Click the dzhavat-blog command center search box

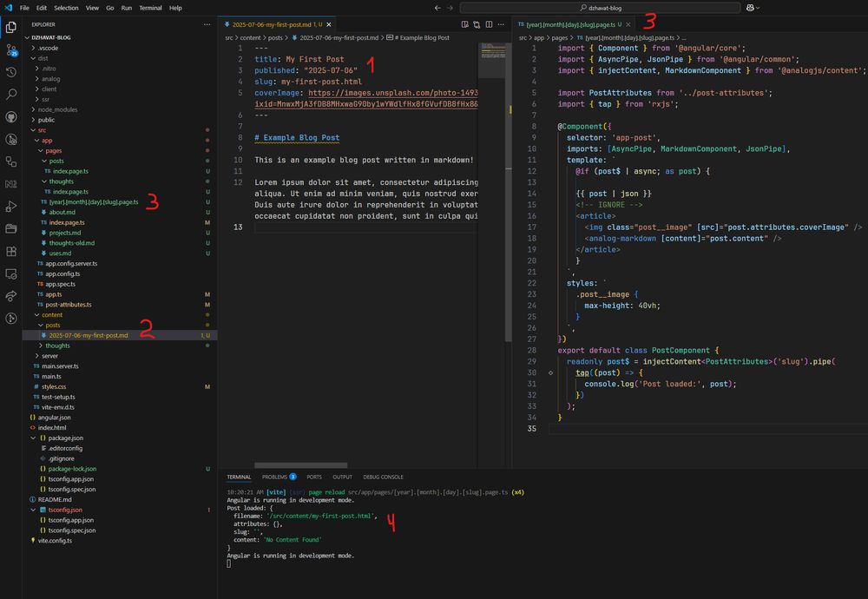[x=600, y=8]
